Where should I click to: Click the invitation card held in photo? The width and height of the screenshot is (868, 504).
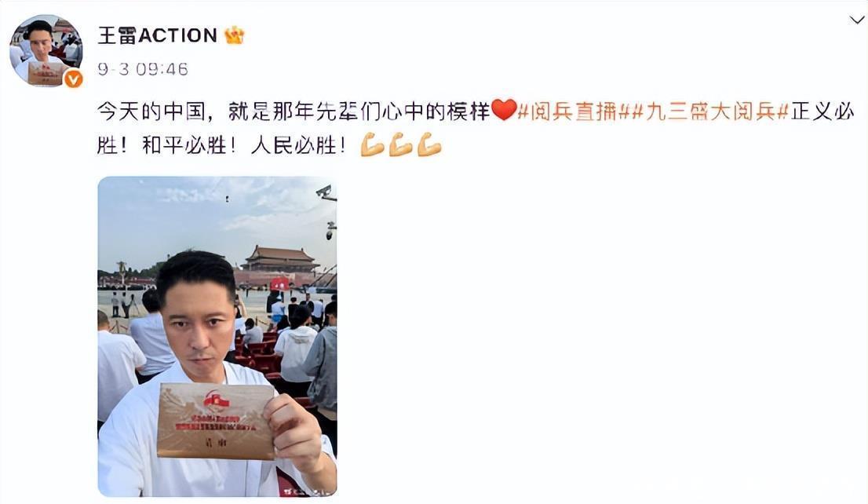point(216,421)
